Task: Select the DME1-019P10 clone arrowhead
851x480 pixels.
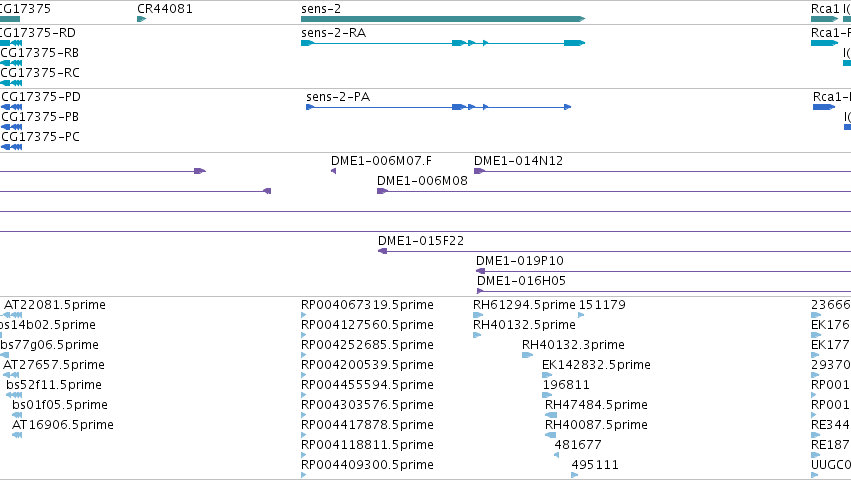Action: point(480,271)
